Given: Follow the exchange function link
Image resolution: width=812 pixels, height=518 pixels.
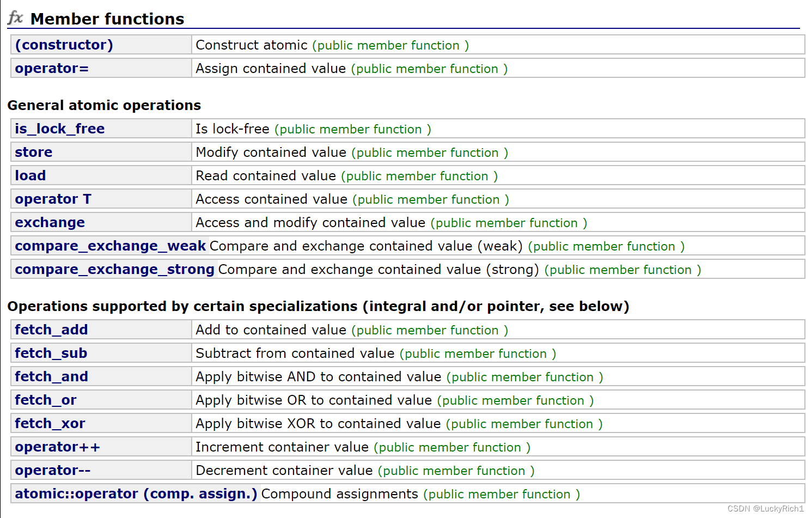Looking at the screenshot, I should [x=50, y=222].
